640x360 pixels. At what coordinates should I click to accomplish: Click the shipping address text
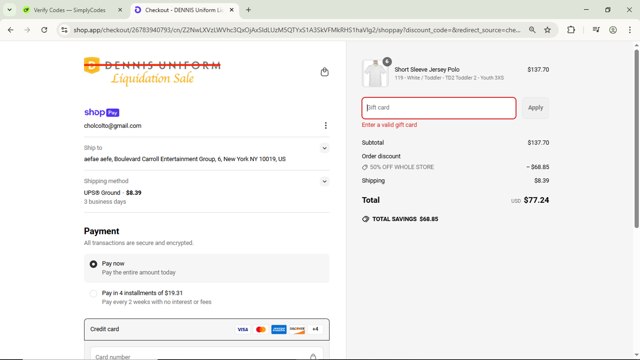click(185, 159)
